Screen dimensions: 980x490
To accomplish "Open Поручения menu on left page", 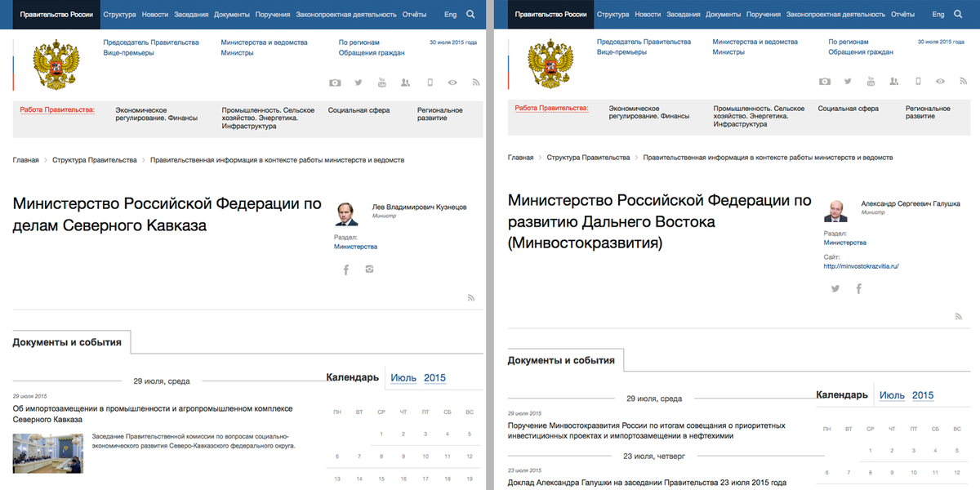I will (x=273, y=15).
